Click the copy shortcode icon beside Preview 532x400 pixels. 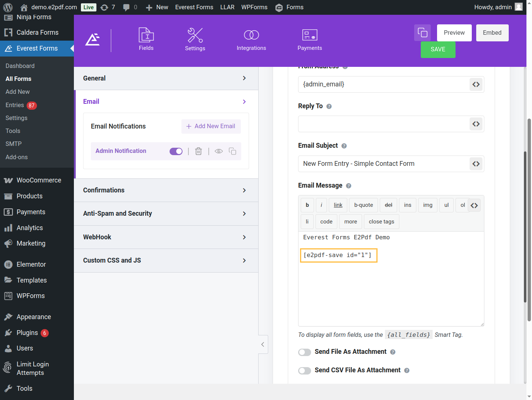point(422,33)
